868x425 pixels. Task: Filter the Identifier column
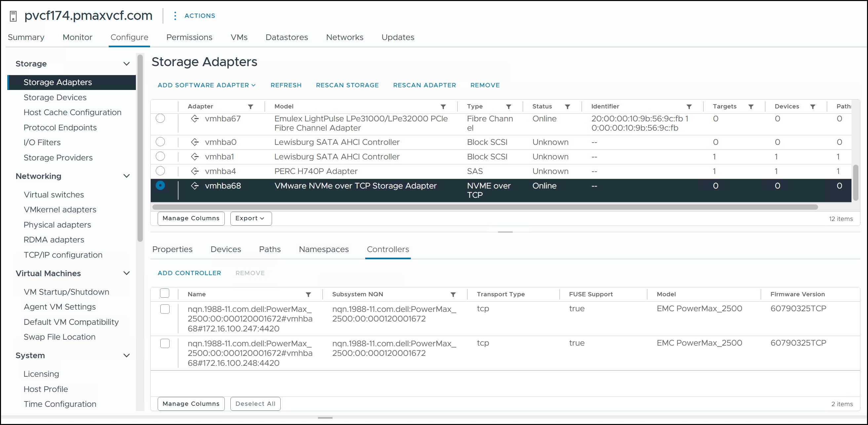coord(689,106)
